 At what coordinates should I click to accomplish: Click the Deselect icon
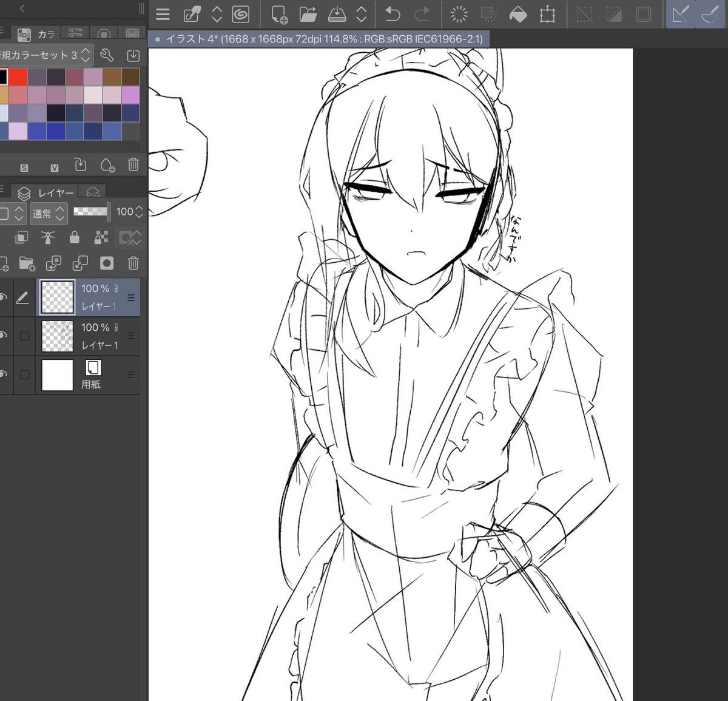[585, 14]
